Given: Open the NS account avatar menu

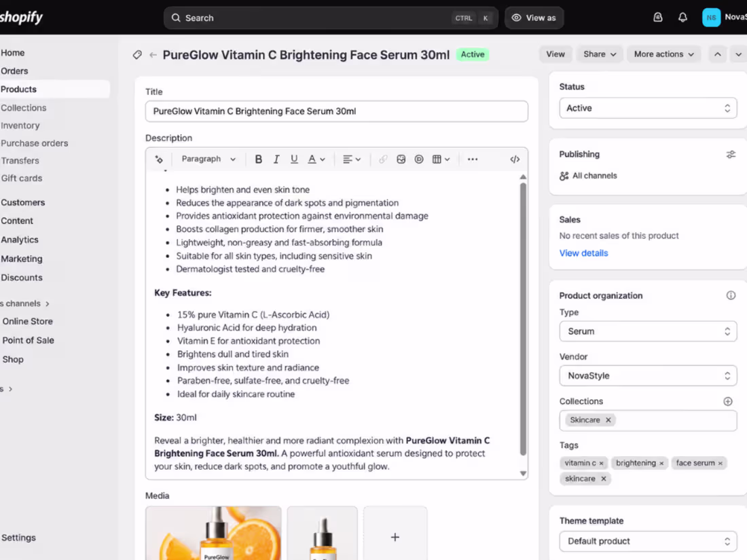Looking at the screenshot, I should click(711, 18).
